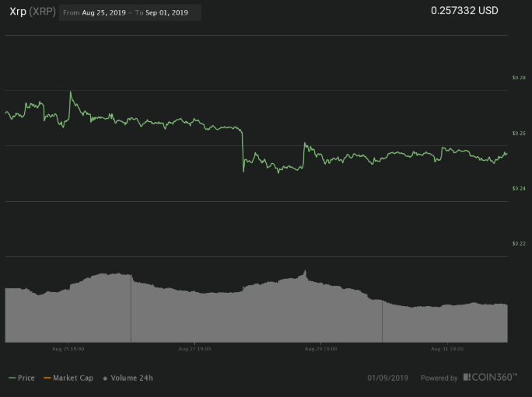Toggle the Market Cap series label
Screen dimensions: 532x397
(73, 378)
